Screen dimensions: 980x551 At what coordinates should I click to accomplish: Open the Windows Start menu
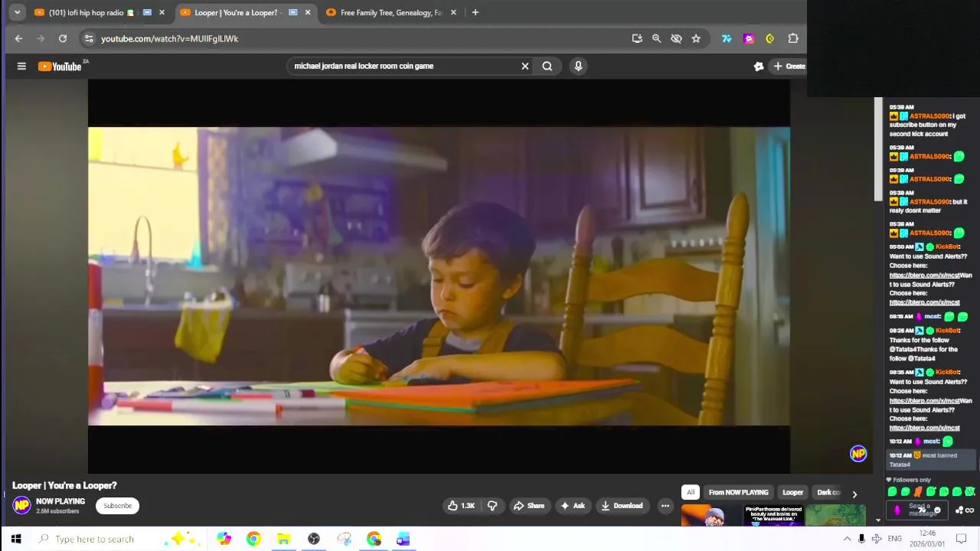click(15, 539)
